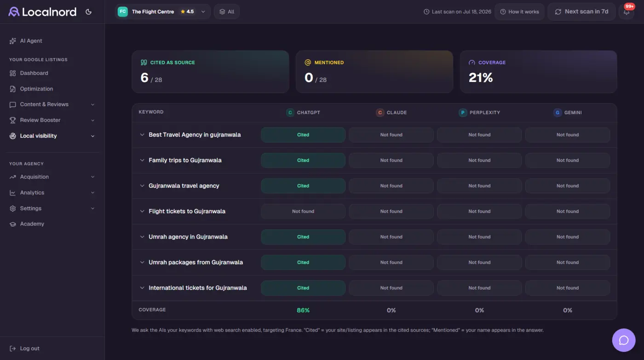Click the Academy graduation cap icon

click(x=13, y=224)
